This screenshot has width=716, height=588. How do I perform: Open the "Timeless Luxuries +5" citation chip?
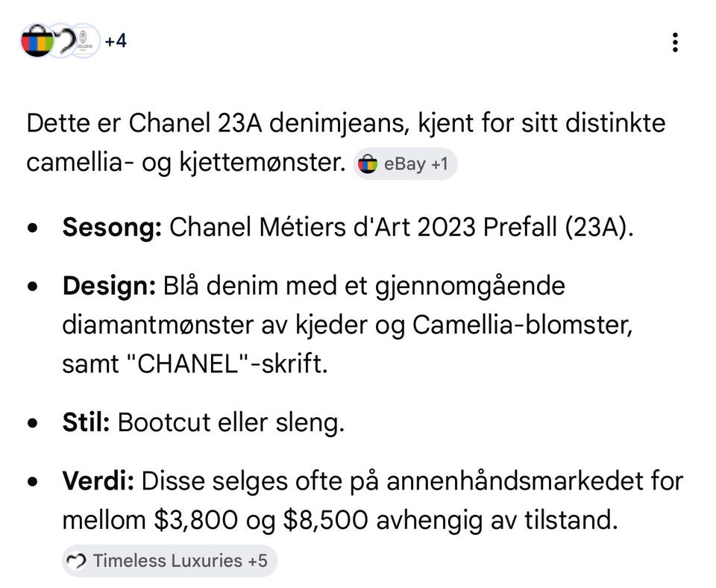click(169, 560)
